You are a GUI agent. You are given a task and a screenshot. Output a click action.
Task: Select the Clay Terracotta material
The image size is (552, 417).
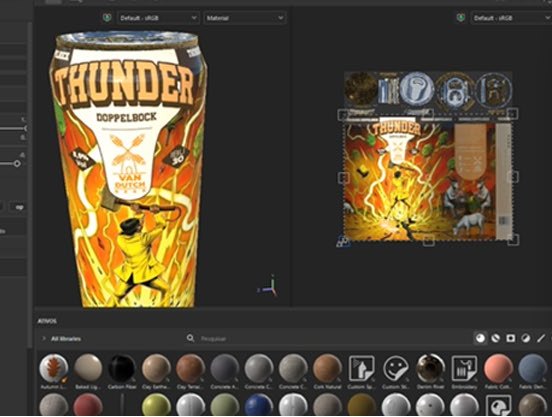[190, 368]
